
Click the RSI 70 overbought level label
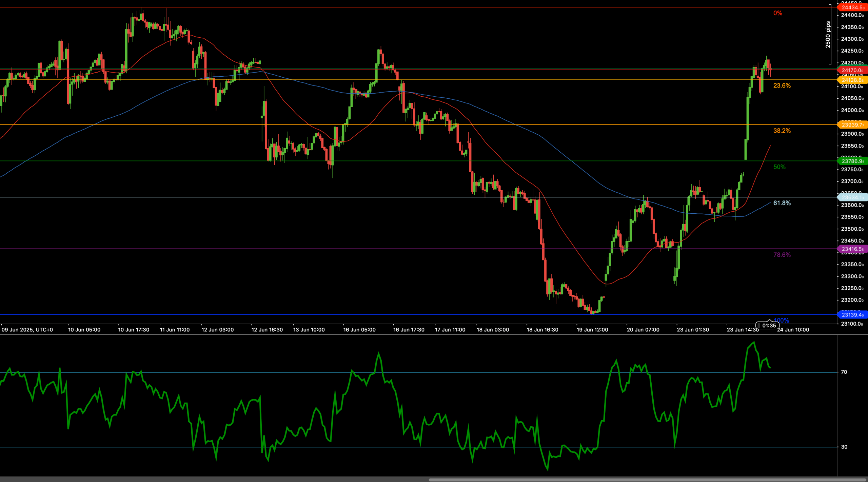point(844,372)
